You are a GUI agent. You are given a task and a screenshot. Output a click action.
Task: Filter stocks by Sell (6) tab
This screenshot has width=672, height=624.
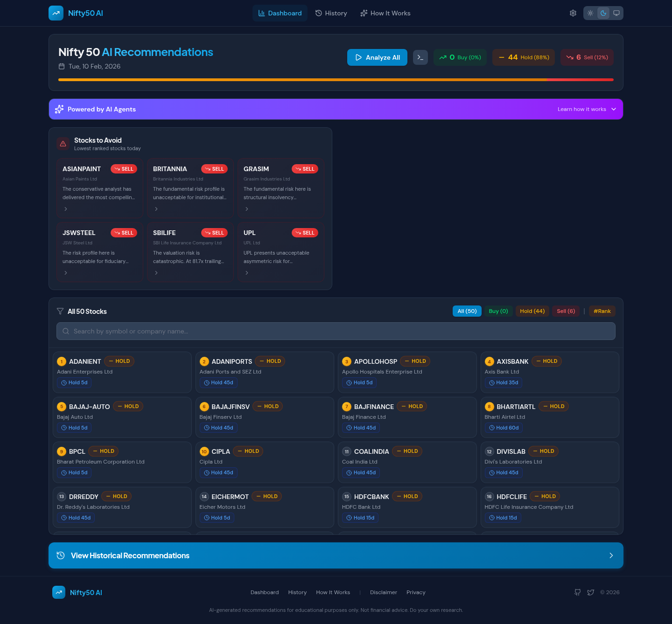point(566,311)
